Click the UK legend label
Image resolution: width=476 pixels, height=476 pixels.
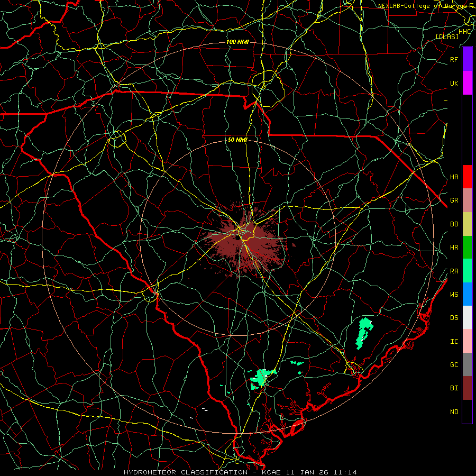[x=454, y=83]
